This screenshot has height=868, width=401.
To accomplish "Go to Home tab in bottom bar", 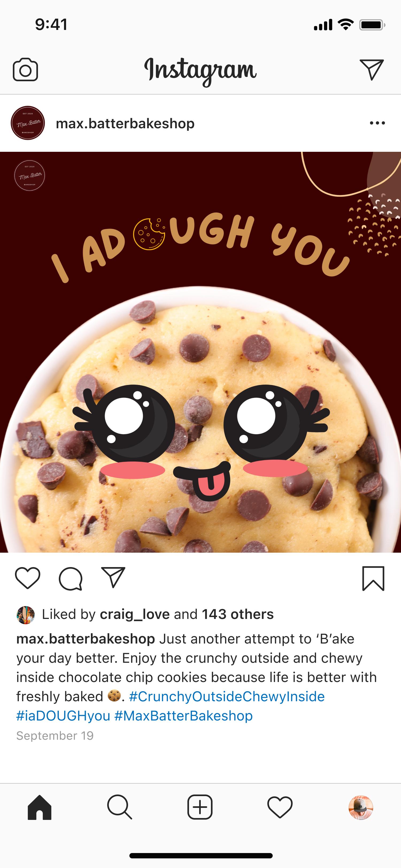I will [x=39, y=807].
